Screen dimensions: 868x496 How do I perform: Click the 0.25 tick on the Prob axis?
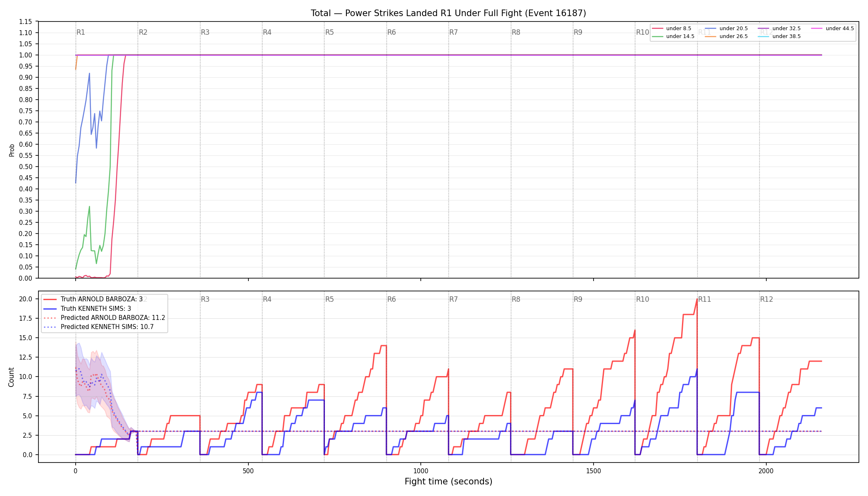(26, 222)
